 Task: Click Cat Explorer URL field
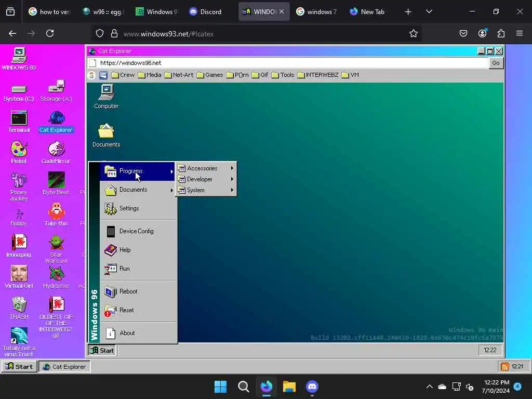click(288, 63)
